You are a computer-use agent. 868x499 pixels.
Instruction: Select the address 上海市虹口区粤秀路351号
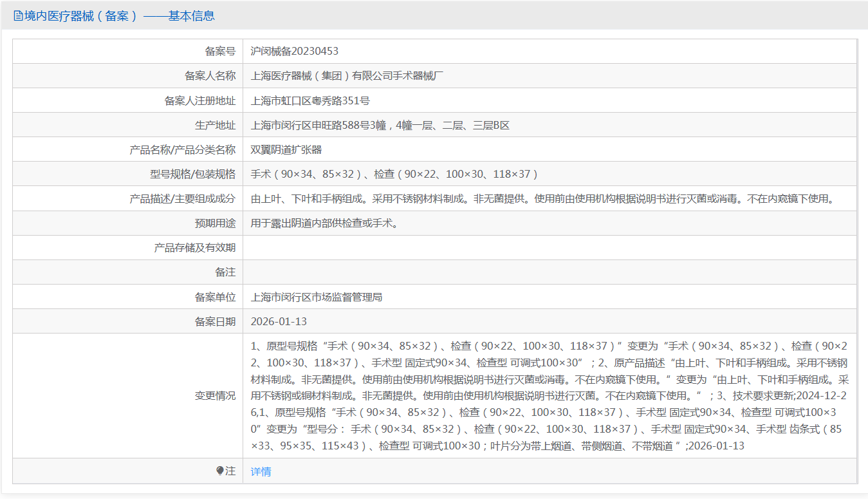pos(310,100)
